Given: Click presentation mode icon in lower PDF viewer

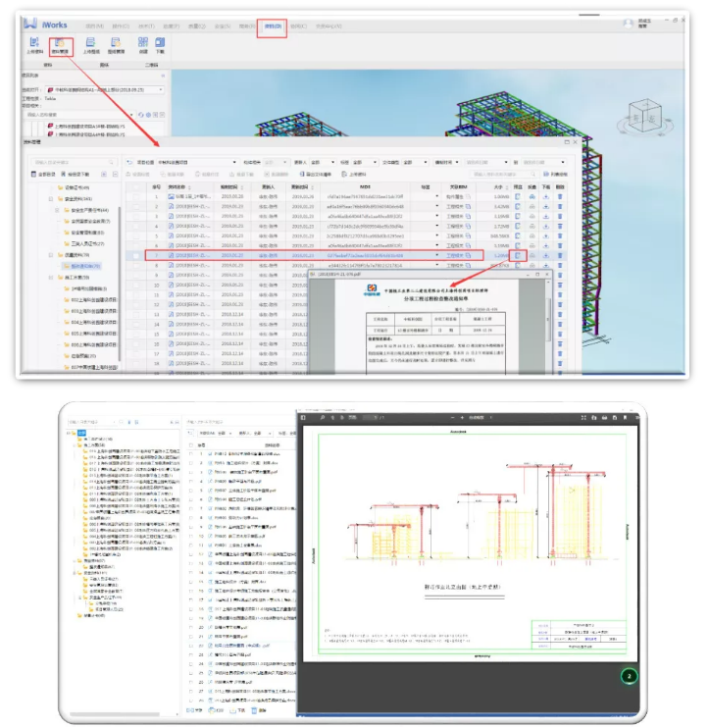Looking at the screenshot, I should 583,417.
